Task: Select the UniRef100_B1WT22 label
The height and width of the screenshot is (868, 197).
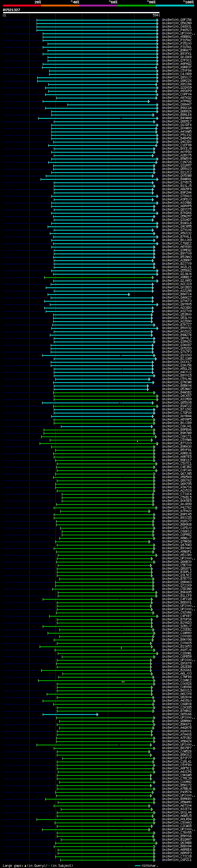Action: 177,406
